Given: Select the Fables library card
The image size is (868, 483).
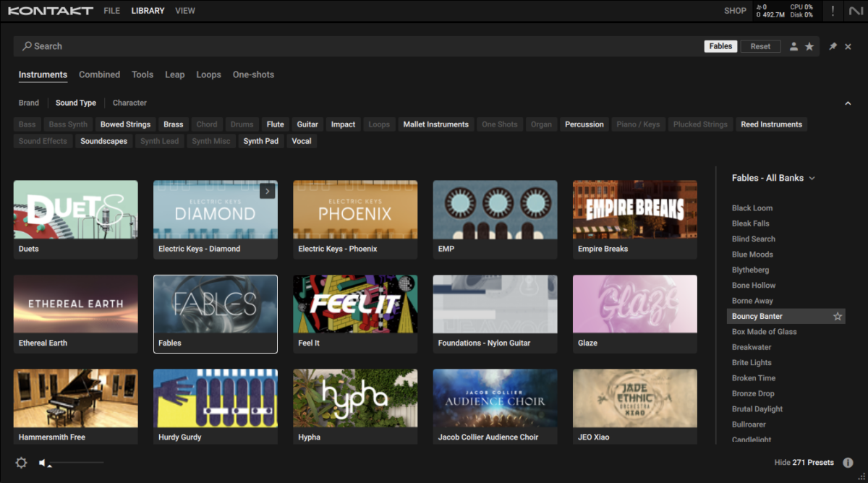Looking at the screenshot, I should pyautogui.click(x=216, y=314).
